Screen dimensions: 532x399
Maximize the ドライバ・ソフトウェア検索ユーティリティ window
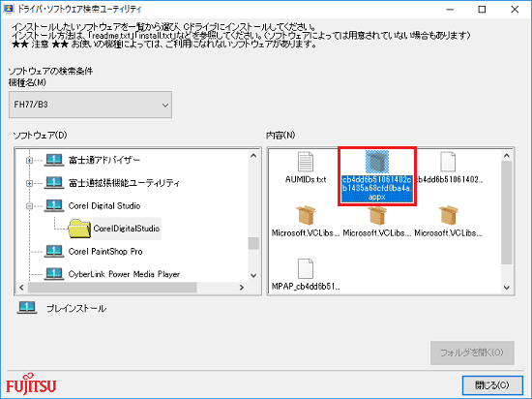pos(482,10)
